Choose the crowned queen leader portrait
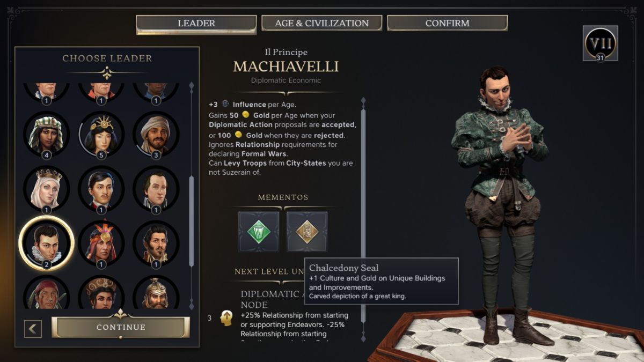644x362 pixels. click(x=46, y=189)
